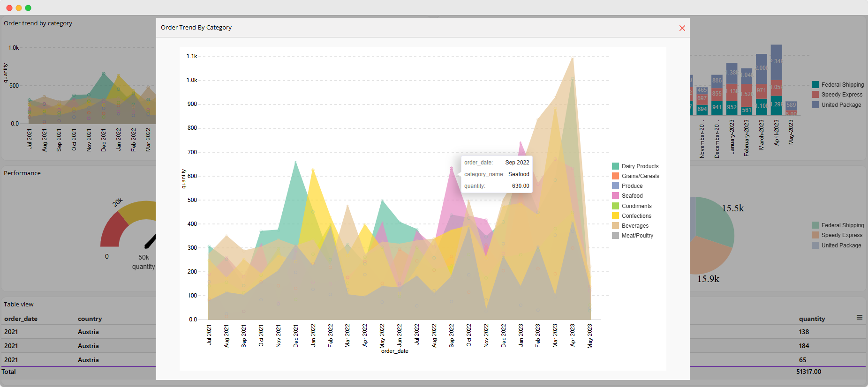Click the 15.5k pie slice label
Viewport: 868px width, 387px height.
(x=732, y=208)
